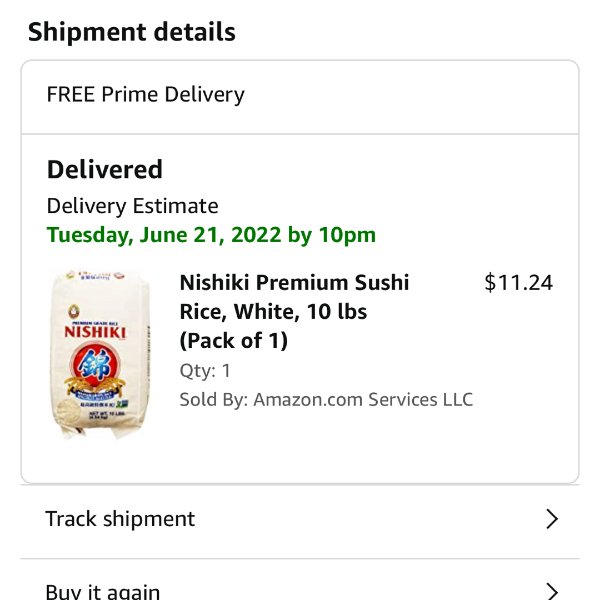600x600 pixels.
Task: Tap the Shipment details heading
Action: pos(132,31)
